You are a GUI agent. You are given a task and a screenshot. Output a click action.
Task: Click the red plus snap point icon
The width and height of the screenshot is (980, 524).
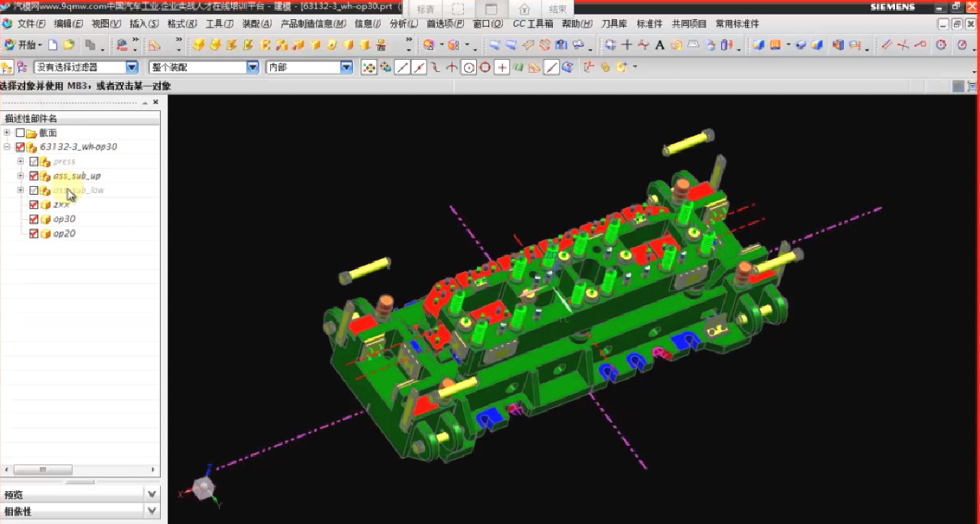(x=501, y=67)
